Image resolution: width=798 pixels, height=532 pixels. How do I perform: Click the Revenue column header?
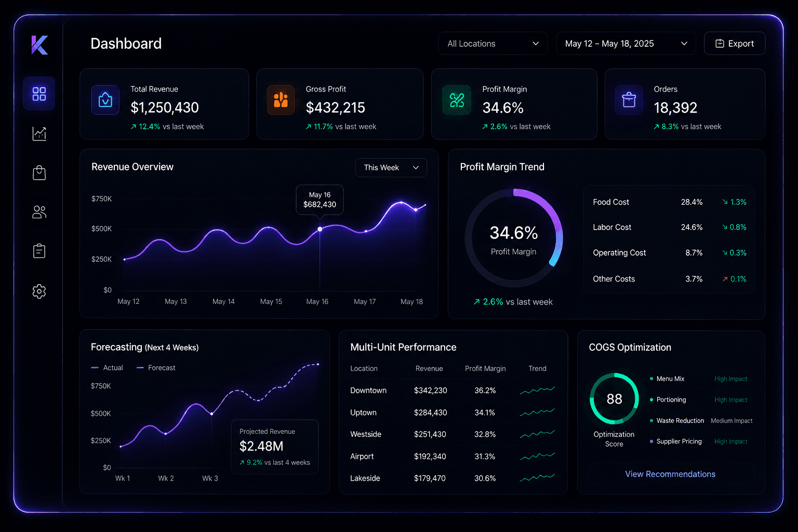(x=429, y=368)
